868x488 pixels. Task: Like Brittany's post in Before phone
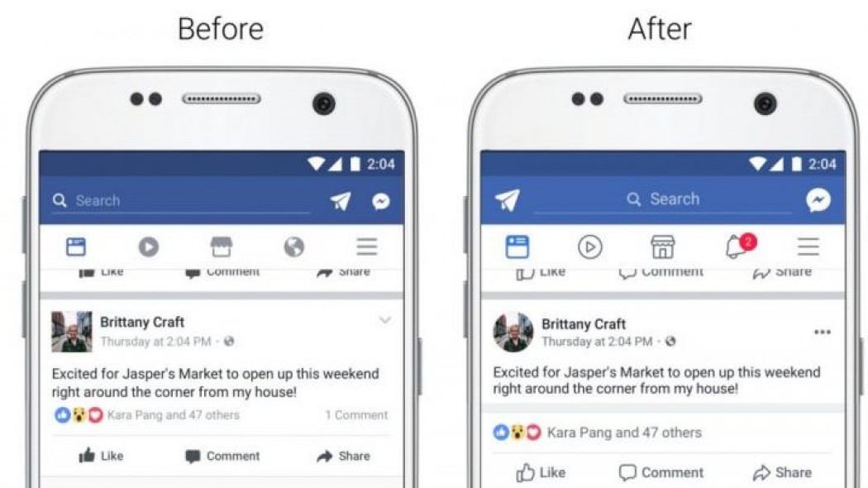[101, 456]
